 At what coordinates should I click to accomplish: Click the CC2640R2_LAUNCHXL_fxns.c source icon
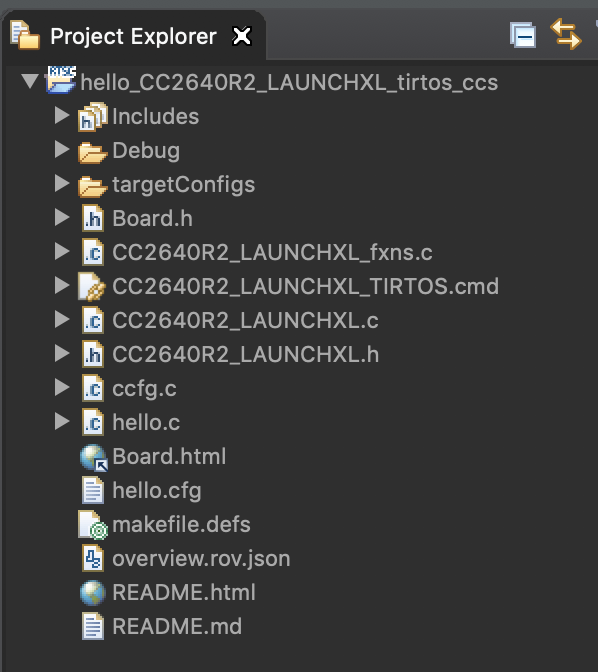(x=93, y=252)
